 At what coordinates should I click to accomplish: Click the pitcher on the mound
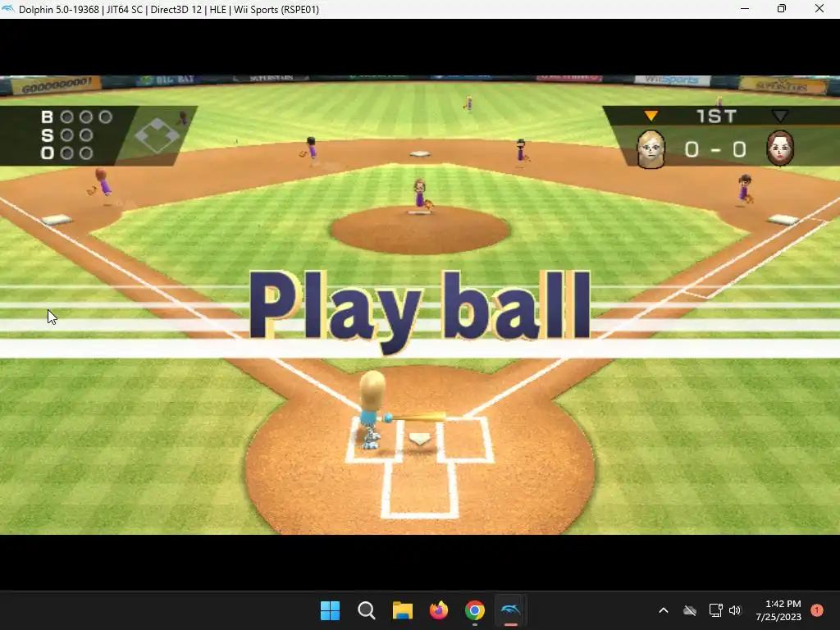click(x=422, y=194)
